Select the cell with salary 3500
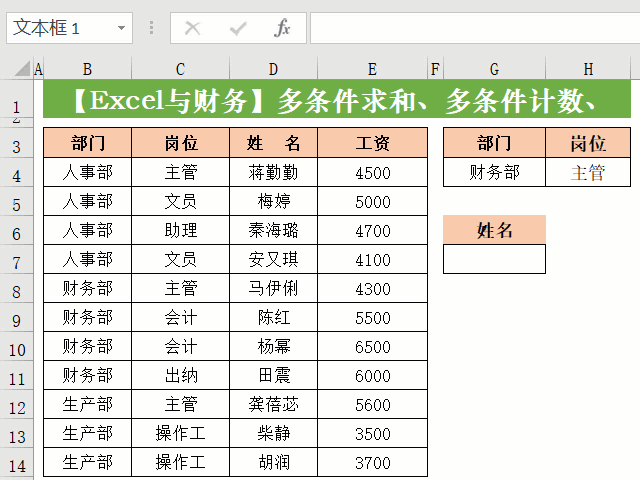640x480 pixels. 372,433
